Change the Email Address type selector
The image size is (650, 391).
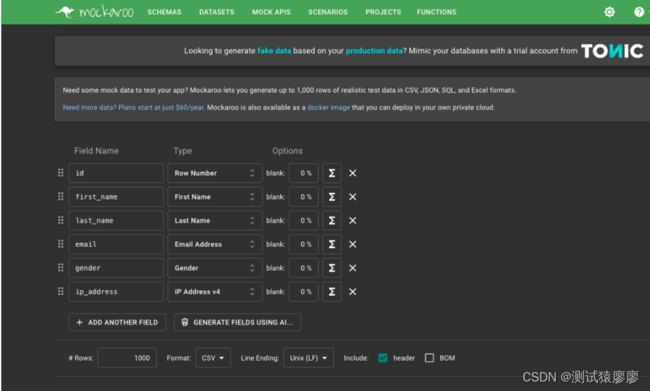[x=215, y=244]
